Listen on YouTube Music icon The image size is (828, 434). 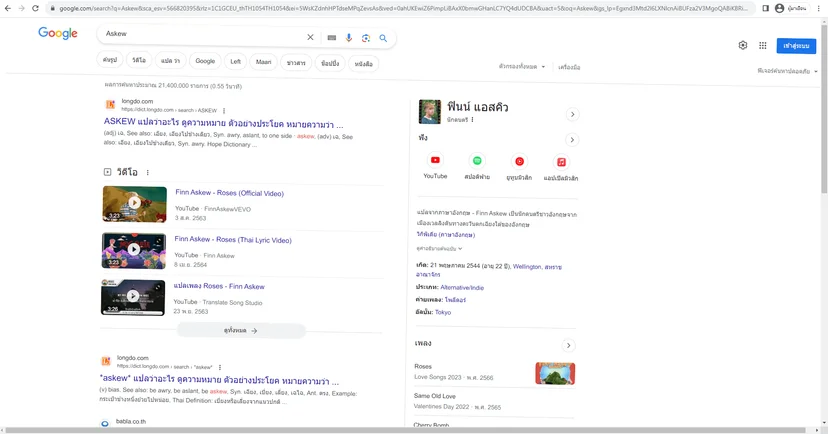click(519, 162)
